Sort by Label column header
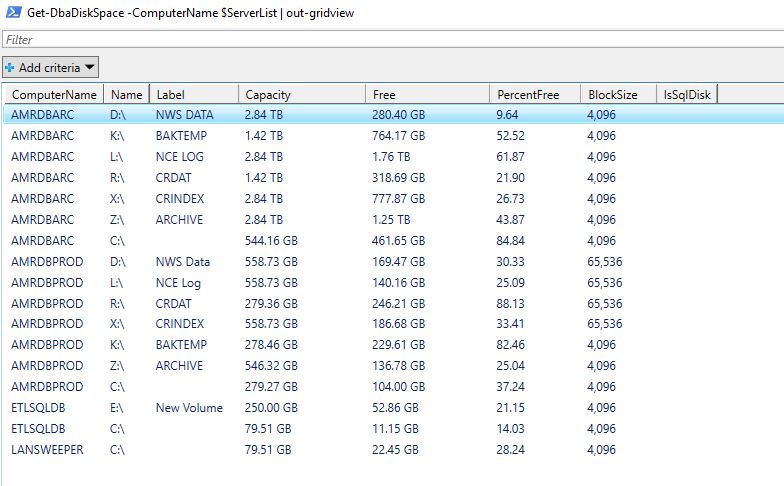The height and width of the screenshot is (486, 784). coord(194,95)
